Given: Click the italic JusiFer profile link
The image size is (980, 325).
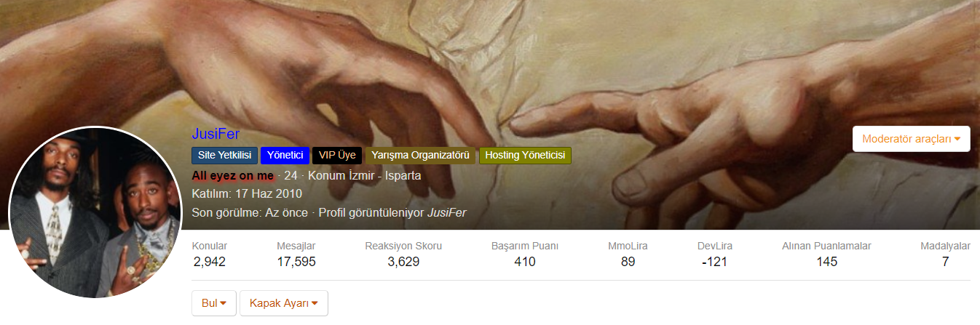Looking at the screenshot, I should click(446, 213).
